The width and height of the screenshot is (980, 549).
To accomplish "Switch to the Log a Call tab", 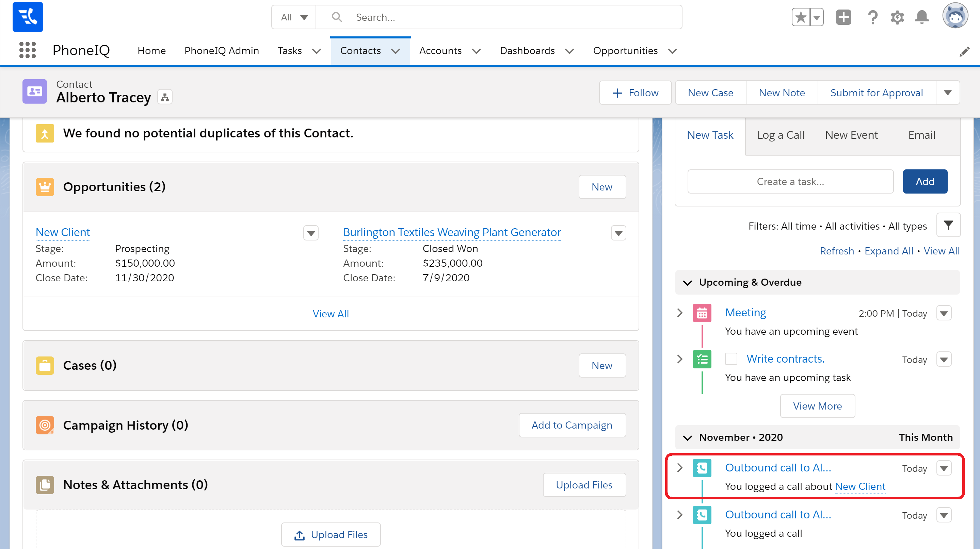I will pyautogui.click(x=781, y=135).
